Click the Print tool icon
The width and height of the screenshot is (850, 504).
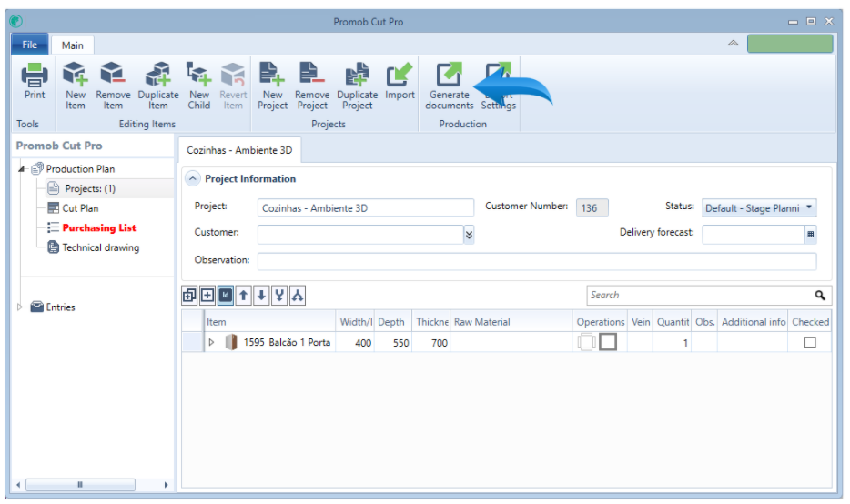click(35, 75)
